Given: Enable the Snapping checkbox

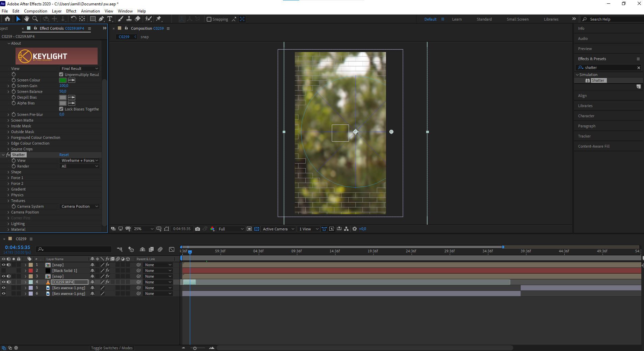Looking at the screenshot, I should tap(209, 19).
